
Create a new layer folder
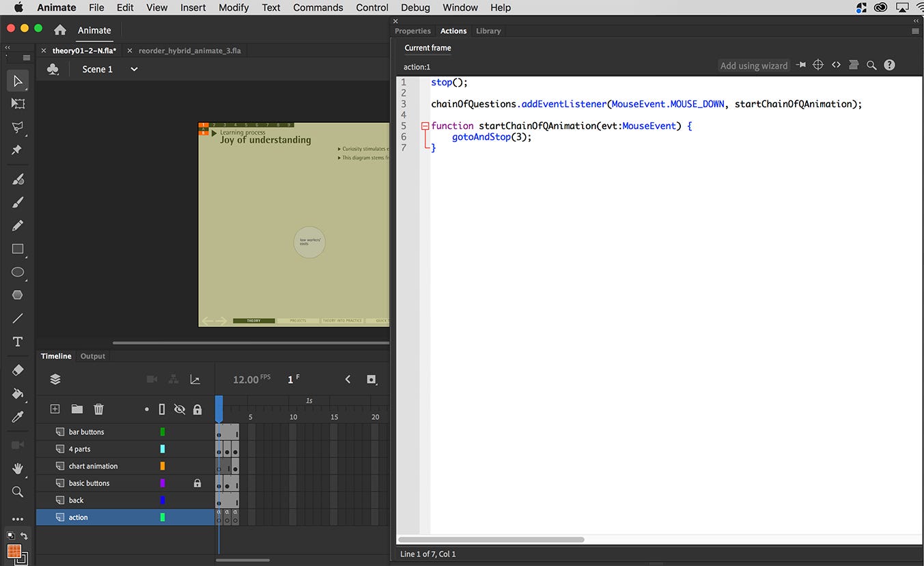[77, 409]
